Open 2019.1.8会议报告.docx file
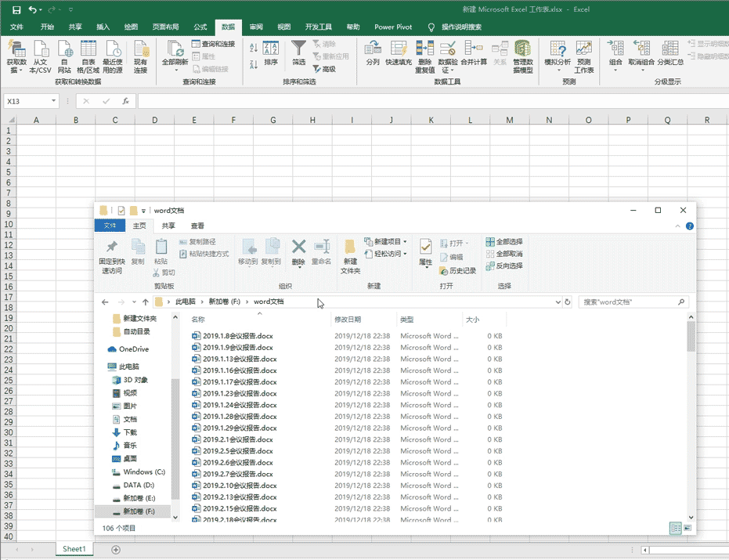Viewport: 729px width, 560px height. [237, 336]
